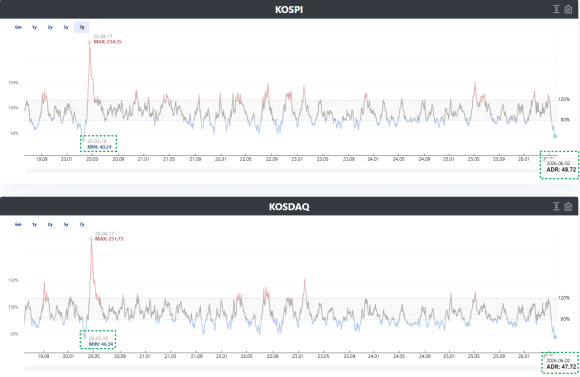This screenshot has width=580, height=377.
Task: Click the 120% label on KOSPI chart
Action: click(564, 100)
